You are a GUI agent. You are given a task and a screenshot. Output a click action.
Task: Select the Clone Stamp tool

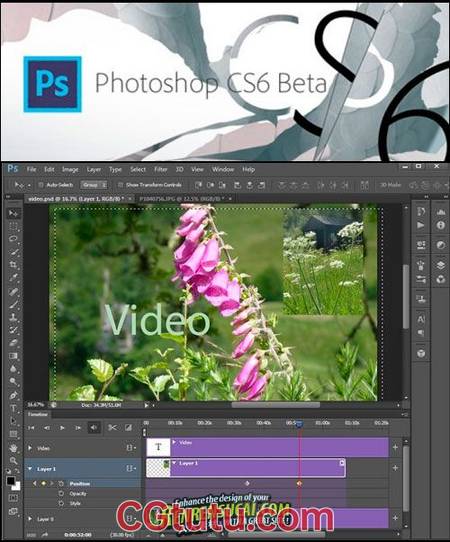pos(13,317)
